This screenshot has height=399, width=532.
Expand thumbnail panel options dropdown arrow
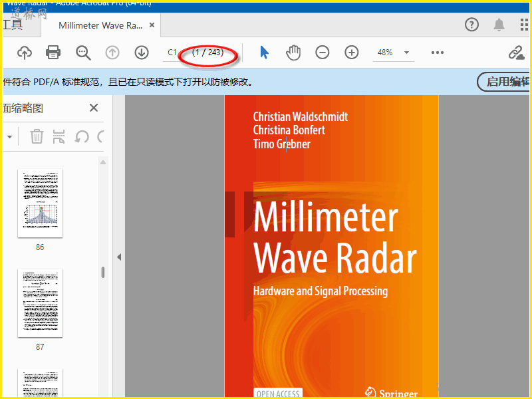(9, 137)
